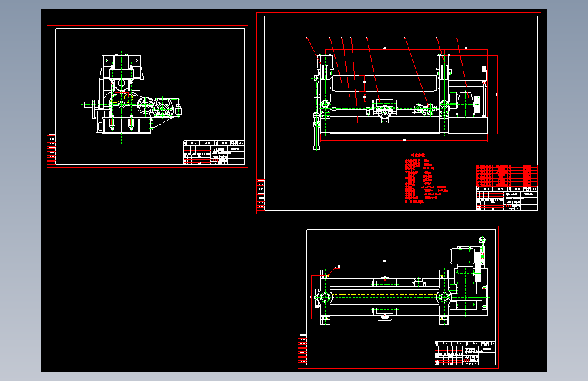This screenshot has width=588, height=381.
Task: Click the title block of the plan view sheet
Action: click(x=465, y=353)
